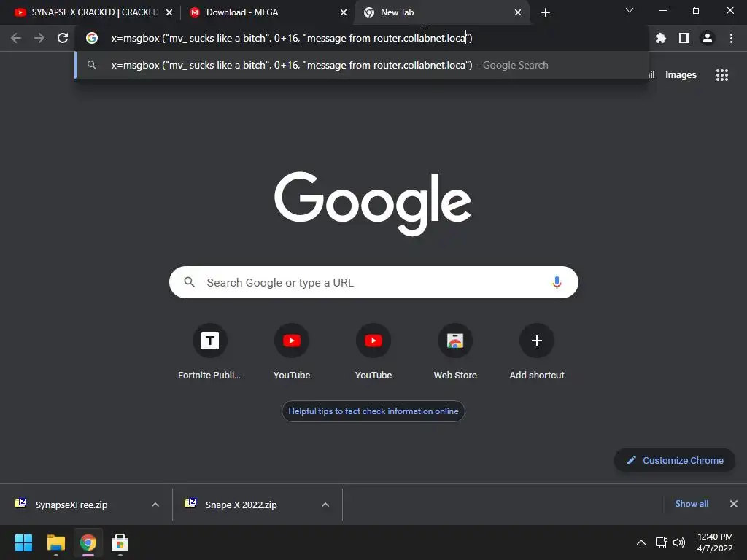Expand SynapseXFree.zip download options
The height and width of the screenshot is (560, 747).
click(155, 505)
